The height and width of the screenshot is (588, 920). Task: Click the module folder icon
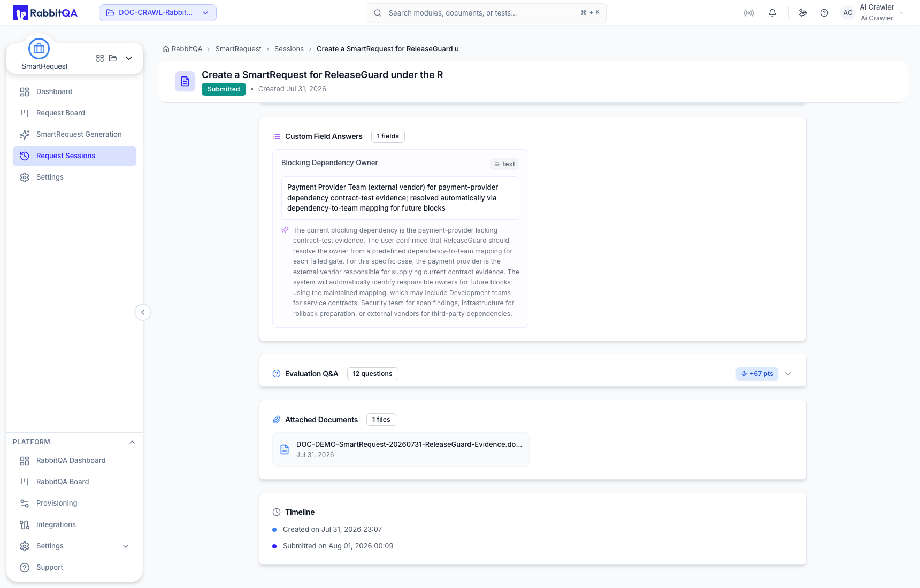point(113,58)
